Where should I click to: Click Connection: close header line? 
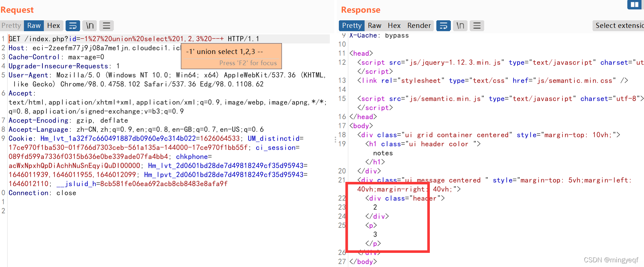[42, 193]
